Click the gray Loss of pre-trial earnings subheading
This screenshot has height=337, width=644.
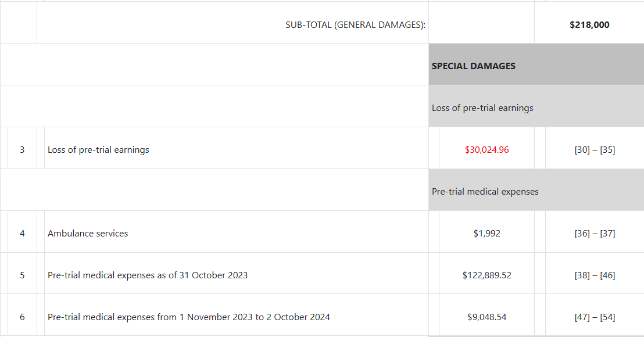(482, 108)
